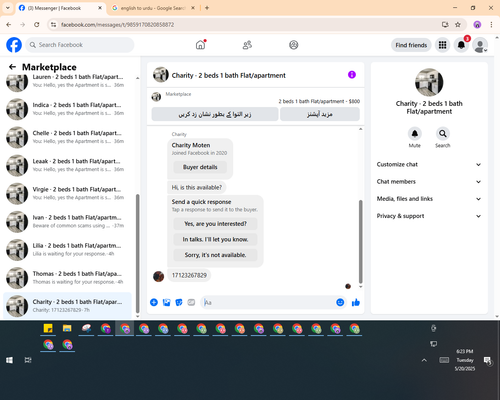Select Charity's conversation in the list
The height and width of the screenshot is (400, 500).
coord(68,306)
